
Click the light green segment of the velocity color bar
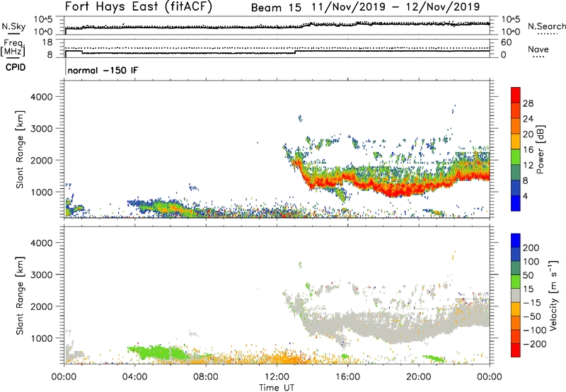(516, 282)
